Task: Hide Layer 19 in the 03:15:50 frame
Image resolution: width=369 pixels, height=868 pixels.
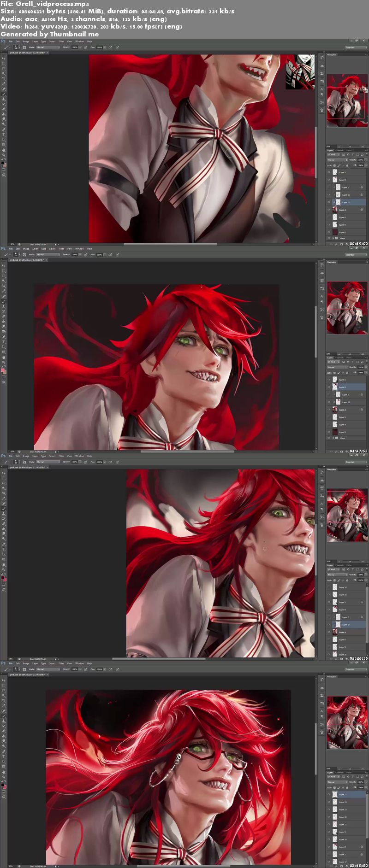Action: [x=329, y=839]
